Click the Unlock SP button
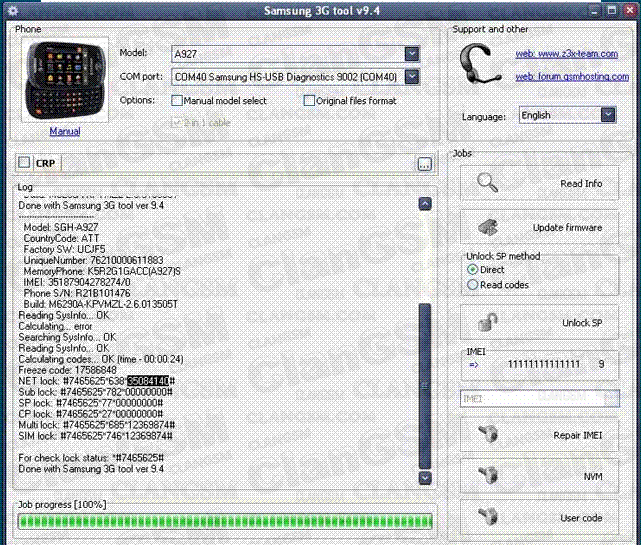 pos(539,323)
